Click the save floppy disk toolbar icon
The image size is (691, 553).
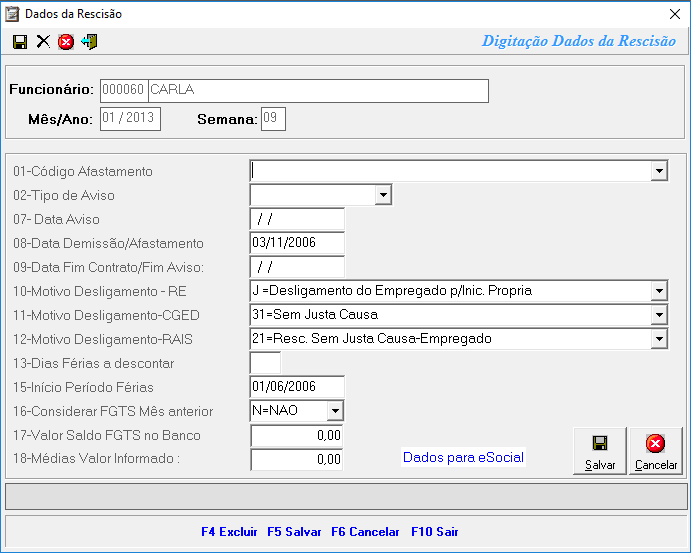(20, 41)
